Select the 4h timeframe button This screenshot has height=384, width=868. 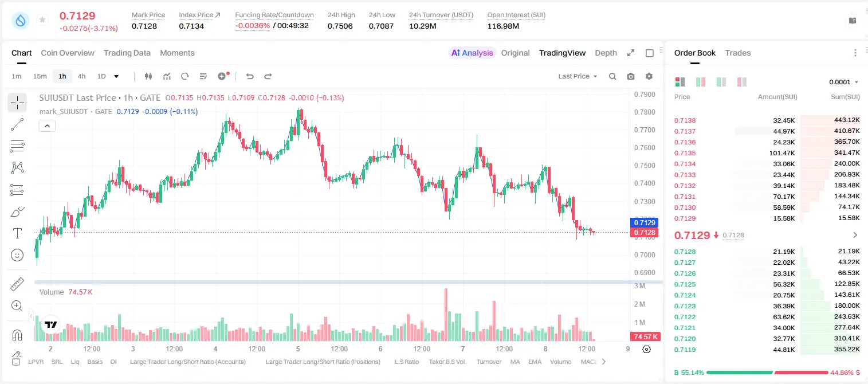pyautogui.click(x=81, y=76)
